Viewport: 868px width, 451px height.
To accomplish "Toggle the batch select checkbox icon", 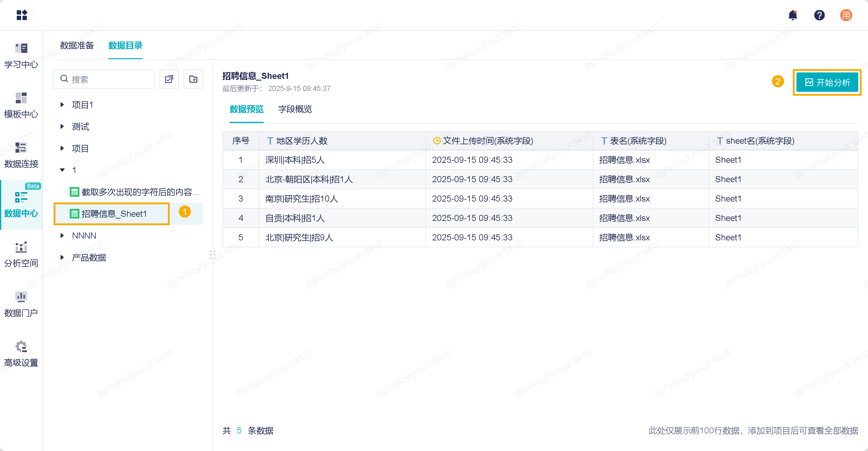I will [x=169, y=79].
